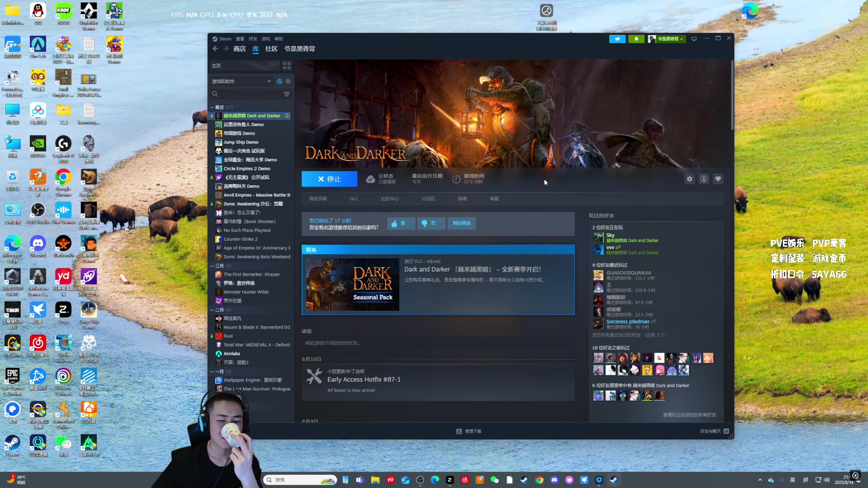Click thumbs-up 是 to recommend the game
This screenshot has height=488, width=868.
(401, 223)
